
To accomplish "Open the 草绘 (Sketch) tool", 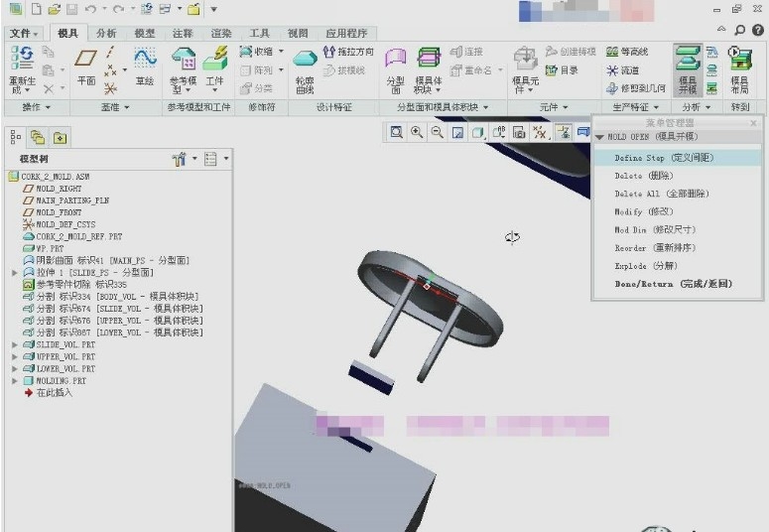I will click(145, 67).
